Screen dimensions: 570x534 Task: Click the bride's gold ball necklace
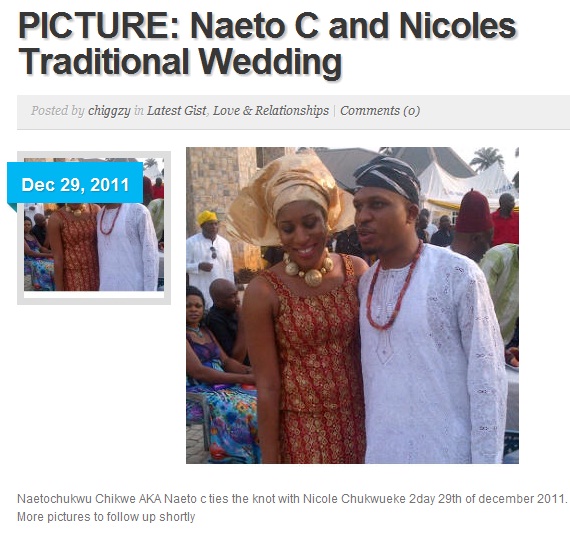(308, 268)
